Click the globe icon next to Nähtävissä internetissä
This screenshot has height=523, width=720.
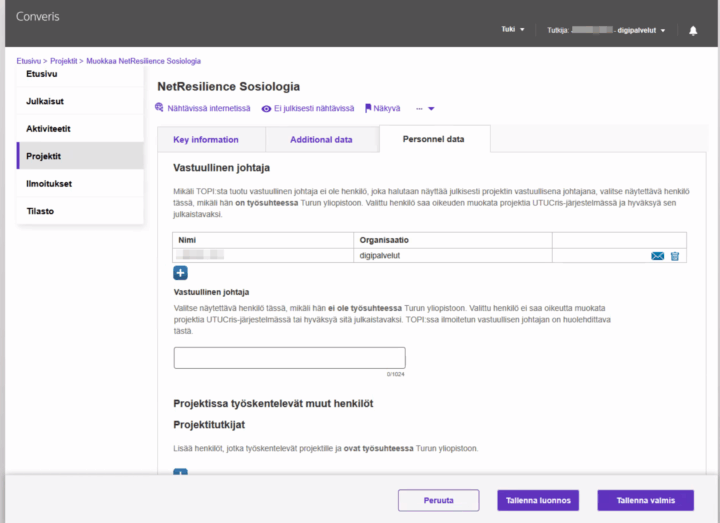coord(159,107)
